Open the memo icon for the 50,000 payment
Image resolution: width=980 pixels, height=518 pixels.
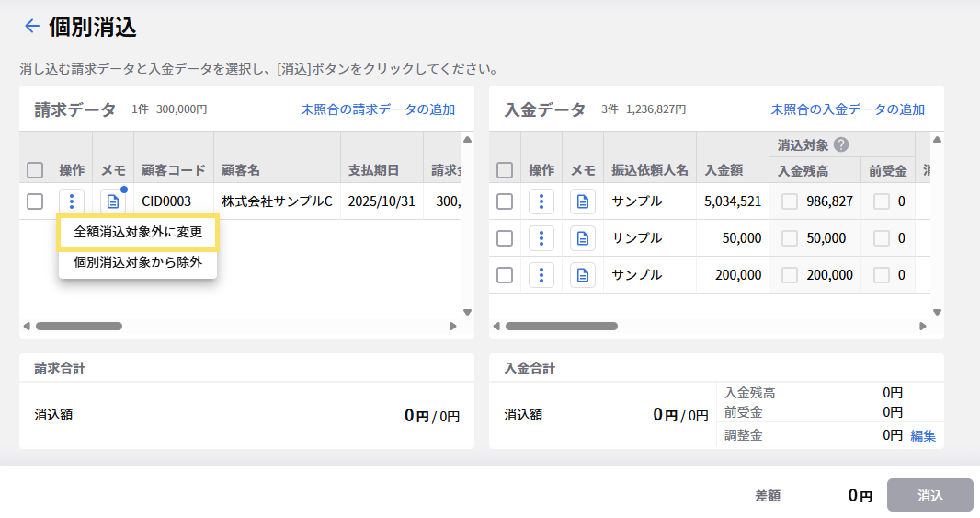tap(582, 238)
